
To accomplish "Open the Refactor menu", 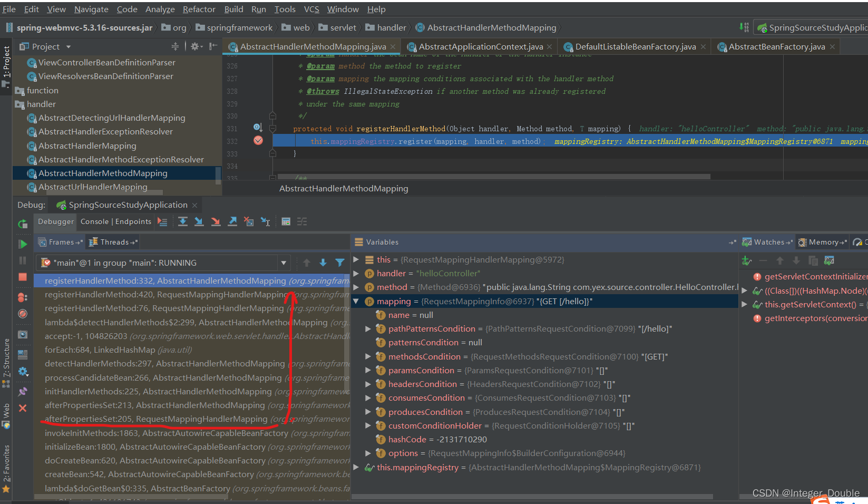I will tap(199, 9).
